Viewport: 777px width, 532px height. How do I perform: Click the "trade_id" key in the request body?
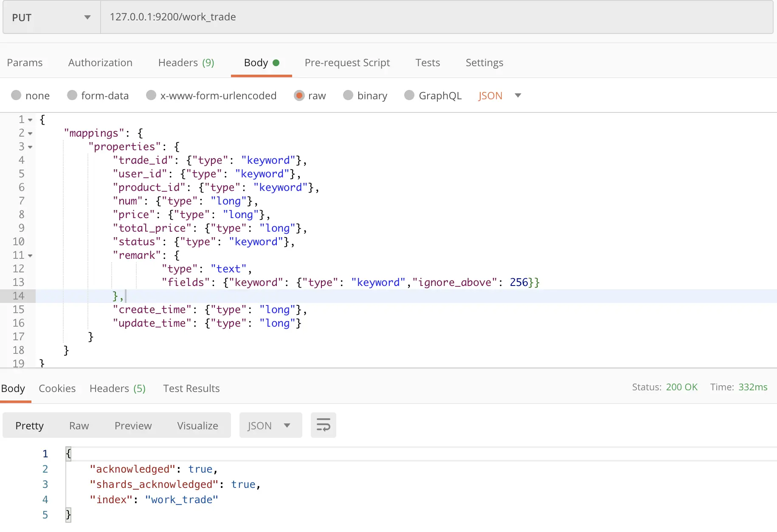143,160
